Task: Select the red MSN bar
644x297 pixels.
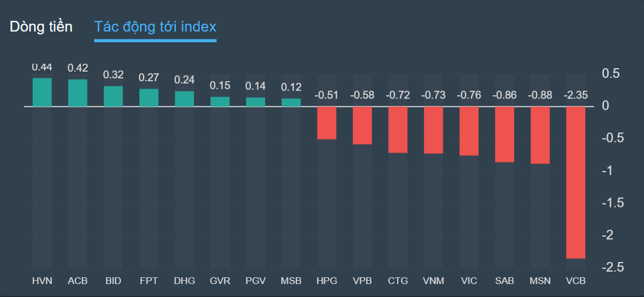Action: (540, 135)
